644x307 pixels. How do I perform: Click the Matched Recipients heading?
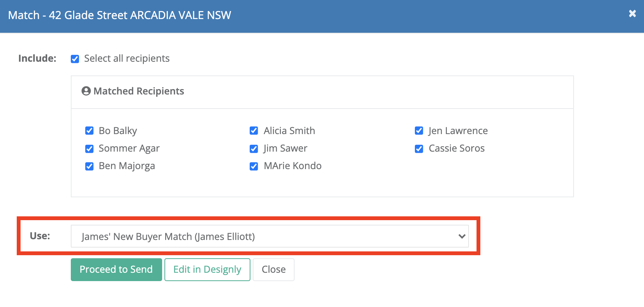[139, 91]
